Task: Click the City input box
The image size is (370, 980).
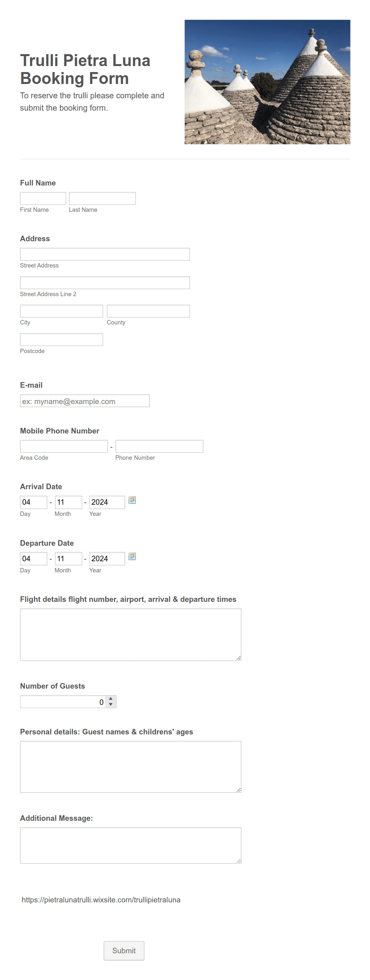Action: point(62,311)
